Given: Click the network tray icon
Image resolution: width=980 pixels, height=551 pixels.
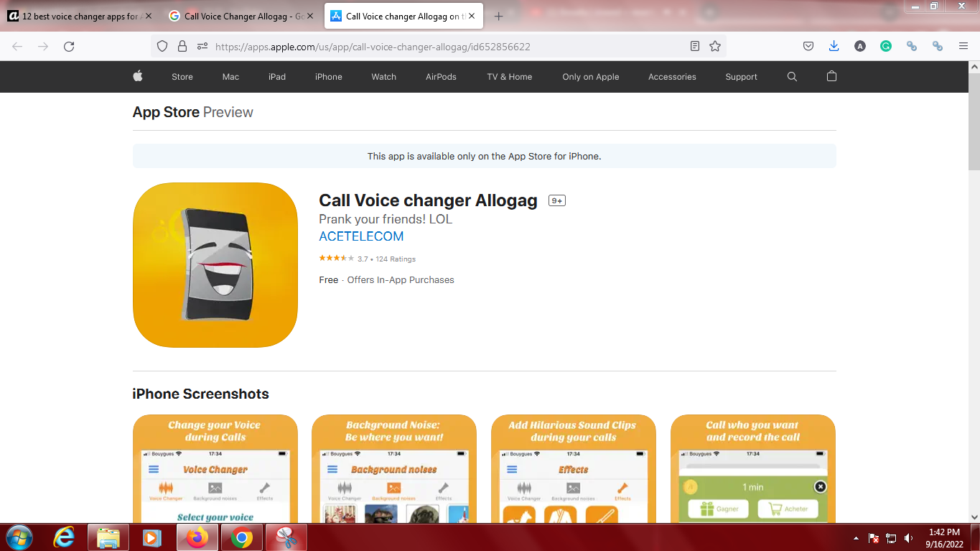Looking at the screenshot, I should coord(892,538).
